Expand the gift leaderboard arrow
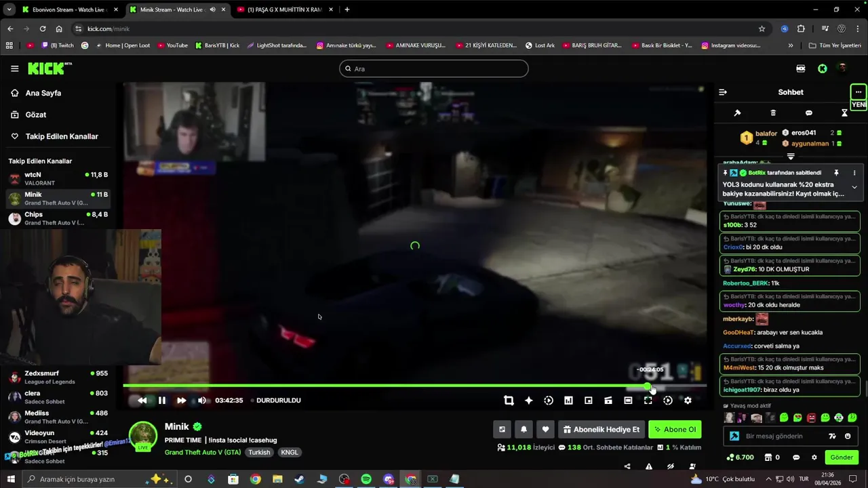 pyautogui.click(x=791, y=157)
